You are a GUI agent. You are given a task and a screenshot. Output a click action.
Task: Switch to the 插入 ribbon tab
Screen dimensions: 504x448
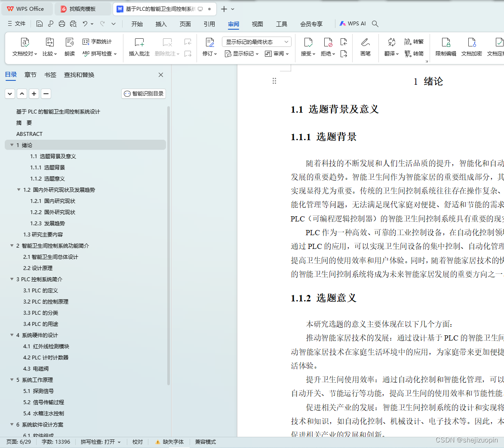pyautogui.click(x=161, y=24)
